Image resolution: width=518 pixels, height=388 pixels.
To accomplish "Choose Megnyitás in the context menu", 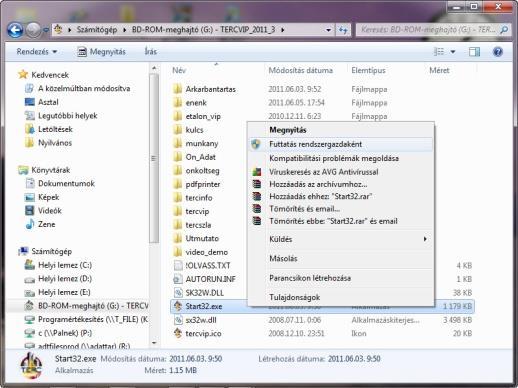I will [x=341, y=130].
